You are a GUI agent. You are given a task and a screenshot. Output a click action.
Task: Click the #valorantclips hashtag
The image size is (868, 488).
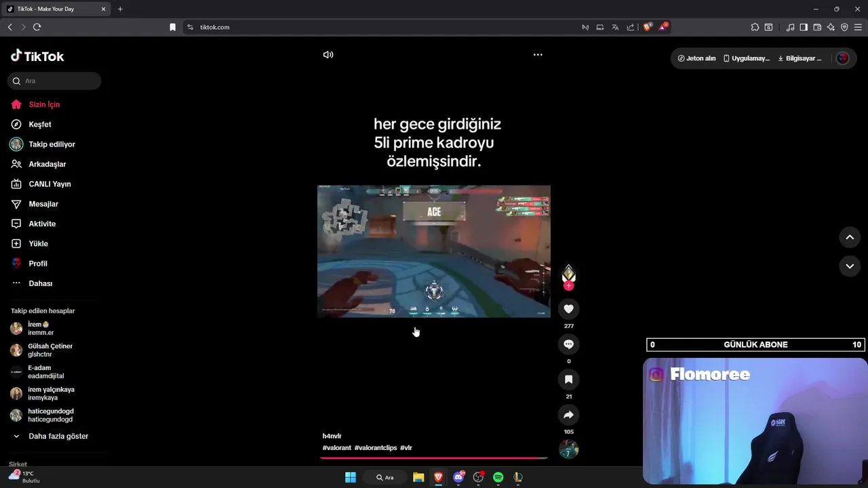376,448
